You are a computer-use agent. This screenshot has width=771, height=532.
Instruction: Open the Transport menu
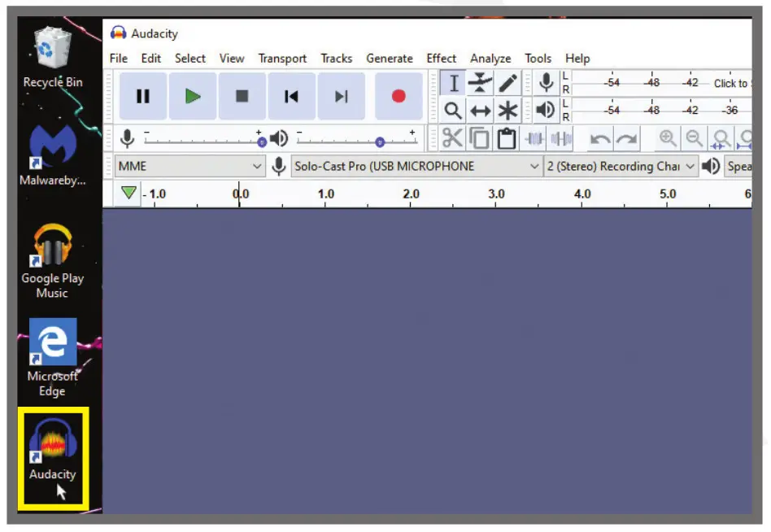coord(282,58)
